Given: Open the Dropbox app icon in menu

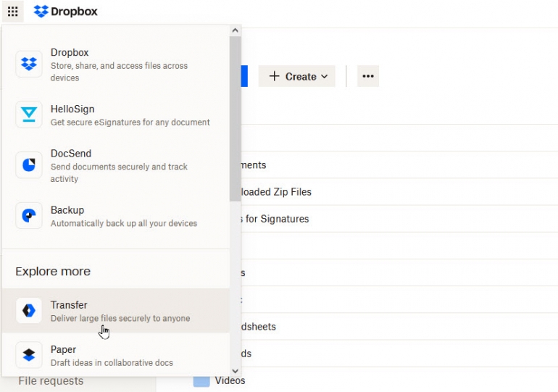Looking at the screenshot, I should (29, 64).
